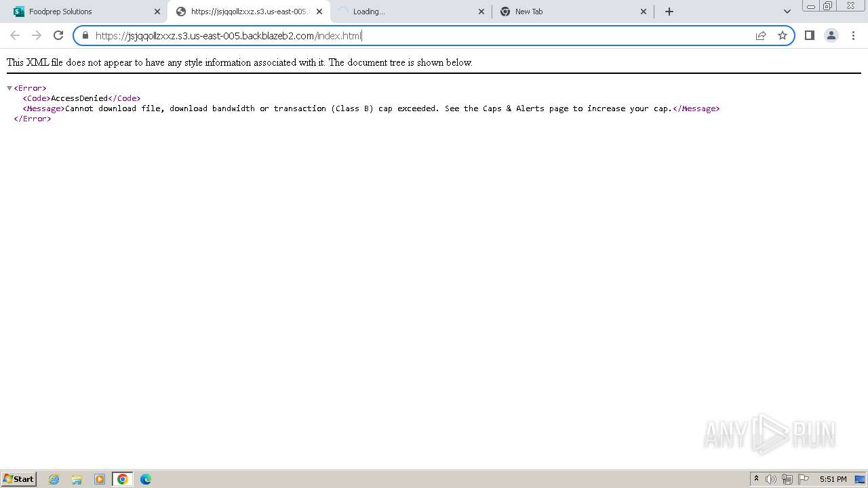The image size is (868, 488).
Task: Close the backblazeb2.com tab
Action: 319,12
